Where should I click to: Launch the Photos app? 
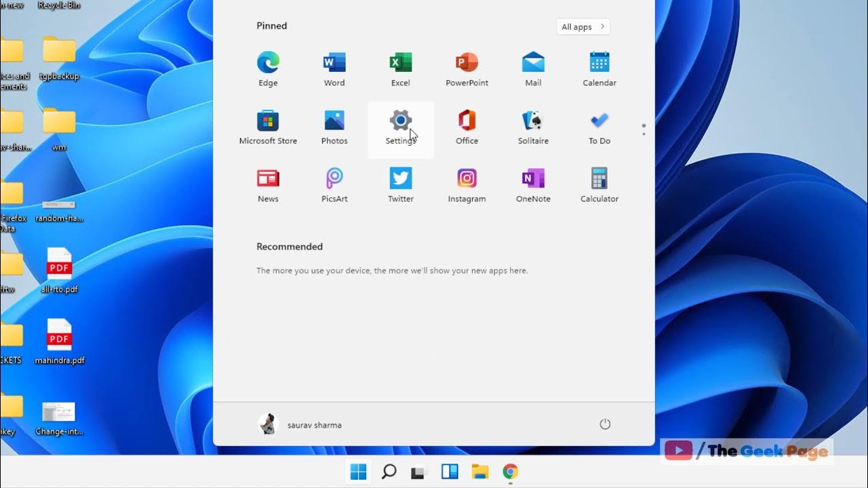(x=334, y=128)
